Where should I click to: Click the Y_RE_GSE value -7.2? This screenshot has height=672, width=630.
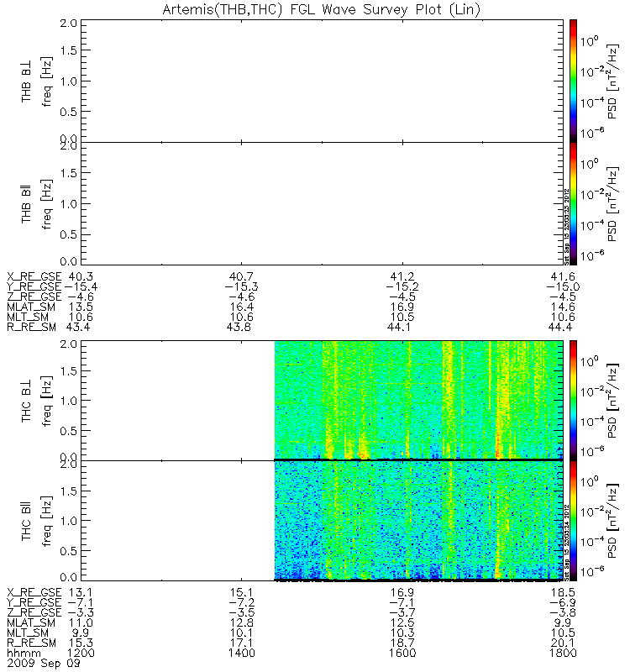[242, 602]
